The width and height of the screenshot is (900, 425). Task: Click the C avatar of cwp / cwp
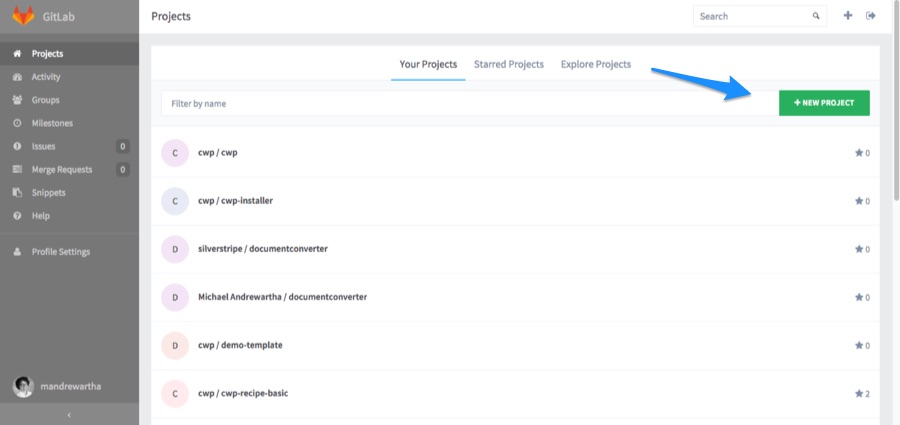pyautogui.click(x=175, y=153)
